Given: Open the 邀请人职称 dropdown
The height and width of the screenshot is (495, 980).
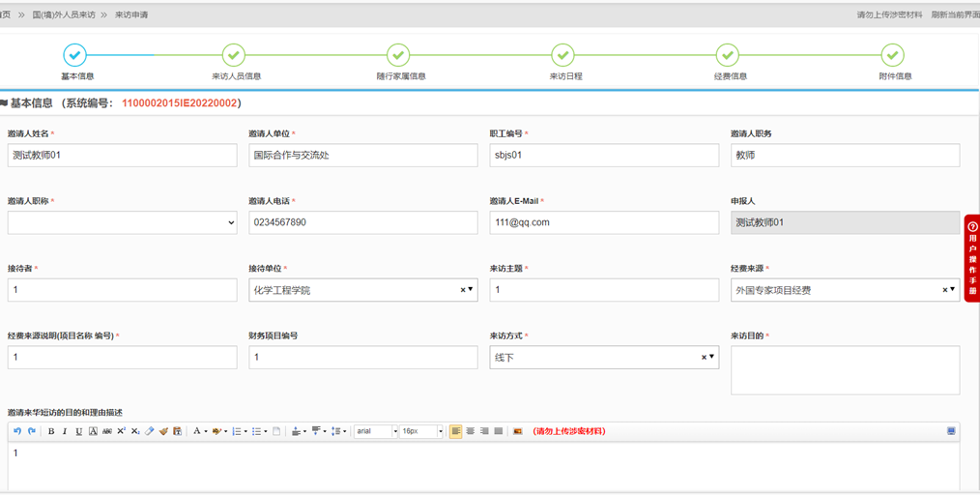Looking at the screenshot, I should (122, 222).
